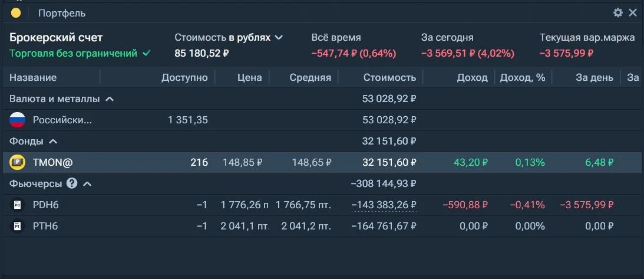Click Торговля без ограничений status text
Viewport: 644px width, 279px height.
coord(73,54)
